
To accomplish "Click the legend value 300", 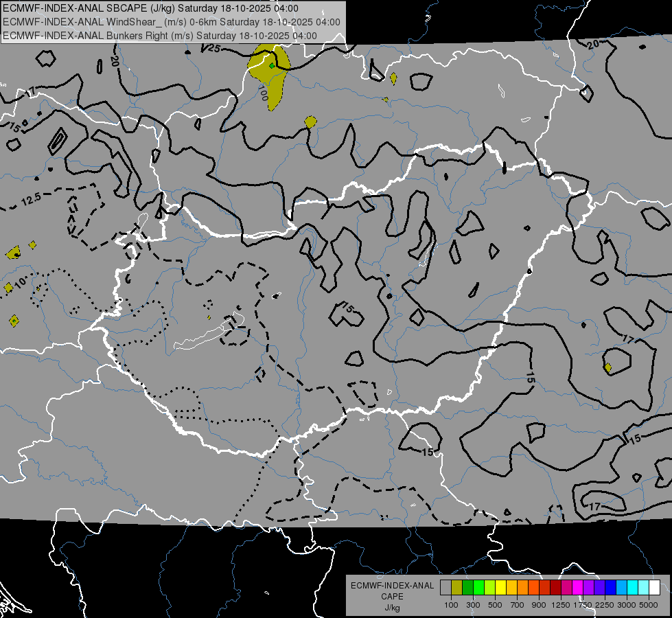I will [473, 605].
